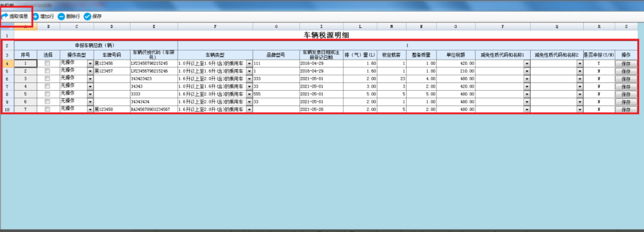644x232 pixels.
Task: Click 保存 button in row 序号 4
Action: coord(626,86)
